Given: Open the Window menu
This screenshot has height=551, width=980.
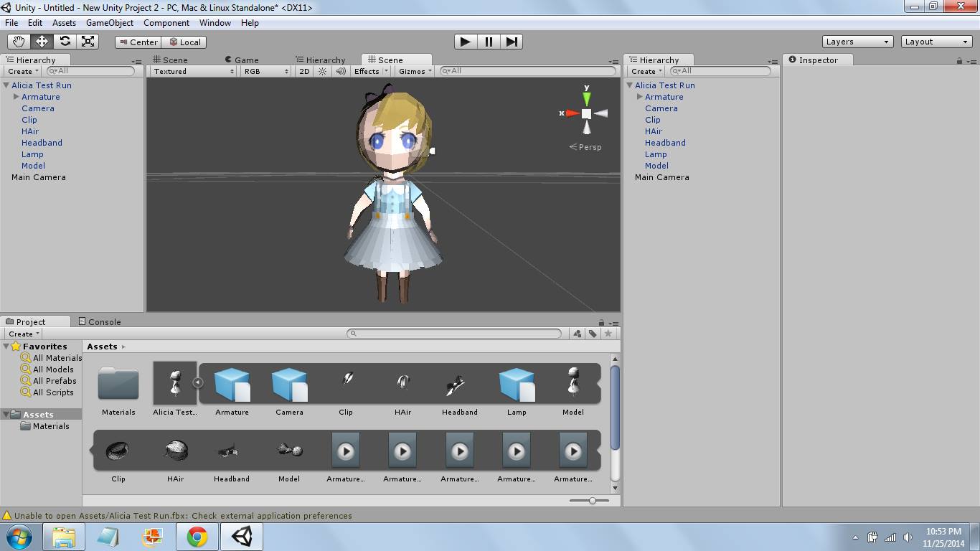Looking at the screenshot, I should [215, 23].
